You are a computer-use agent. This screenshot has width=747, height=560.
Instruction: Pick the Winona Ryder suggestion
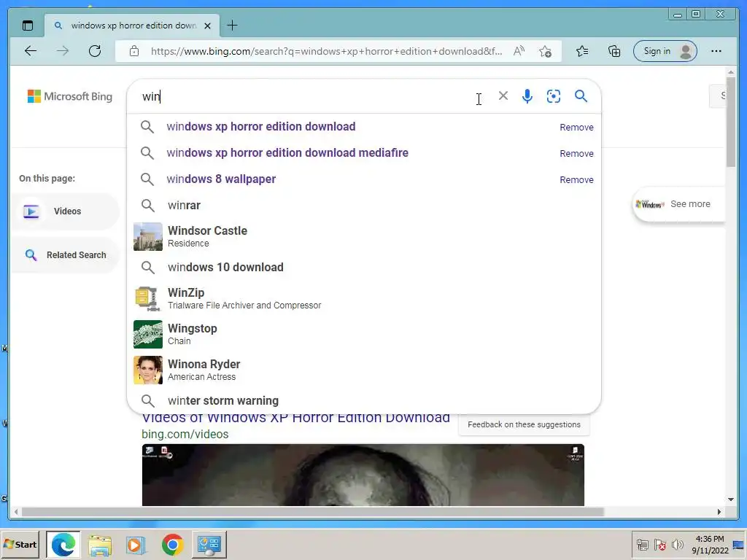tap(364, 370)
